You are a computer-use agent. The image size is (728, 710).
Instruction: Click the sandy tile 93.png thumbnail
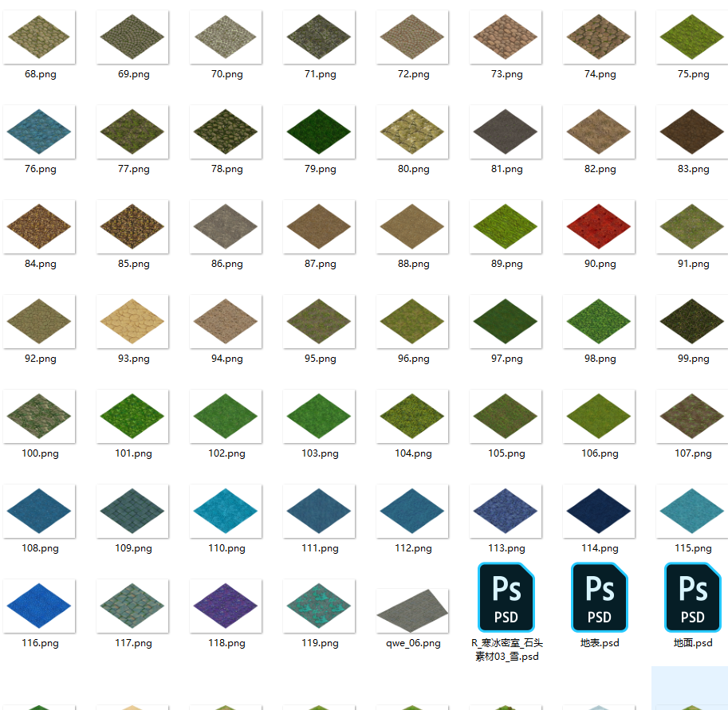click(133, 321)
